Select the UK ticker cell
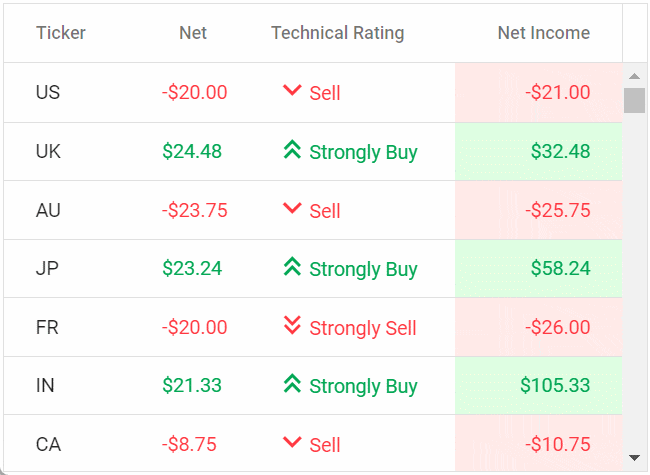The image size is (650, 475). (x=48, y=152)
